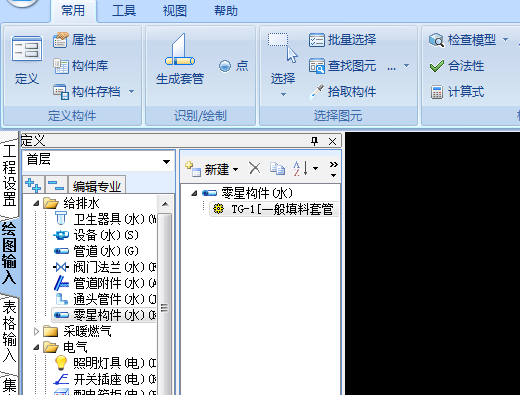Select 通头管件(水) in the tree

104,299
